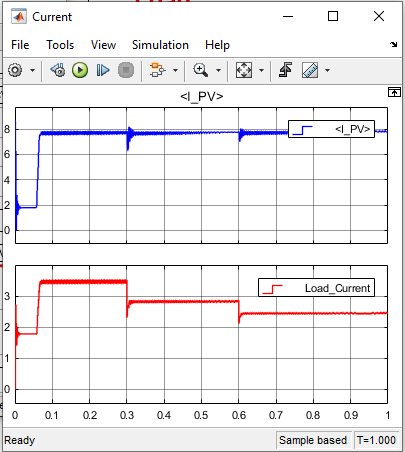Click y-axis label 8 on I_PV plot
405x452 pixels.
[7, 129]
